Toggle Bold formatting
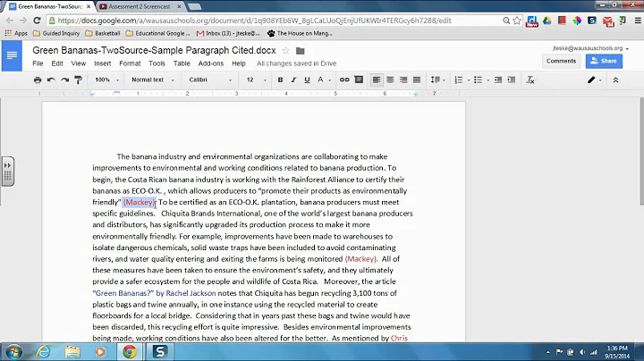Screen dimensions: 644x361 [x=280, y=80]
